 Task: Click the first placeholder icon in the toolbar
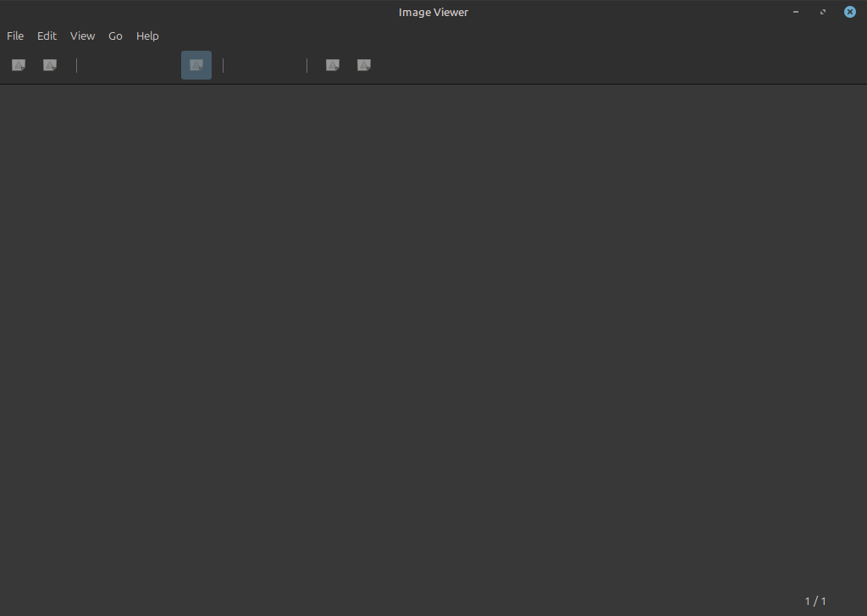click(19, 65)
